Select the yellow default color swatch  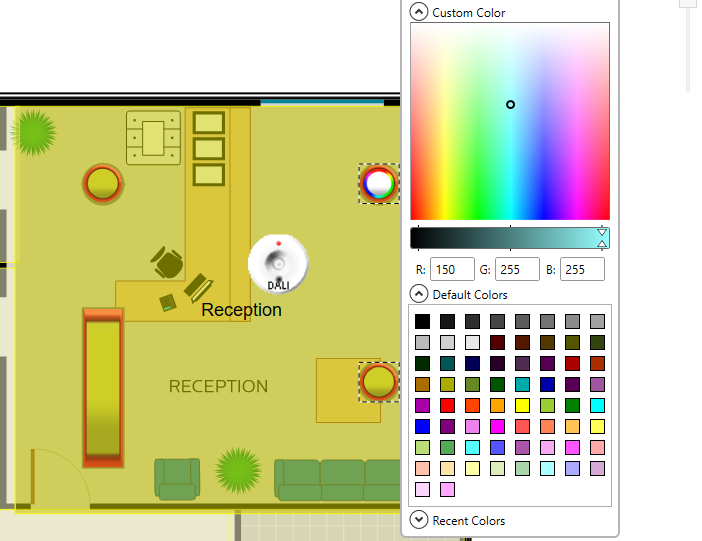click(x=522, y=405)
